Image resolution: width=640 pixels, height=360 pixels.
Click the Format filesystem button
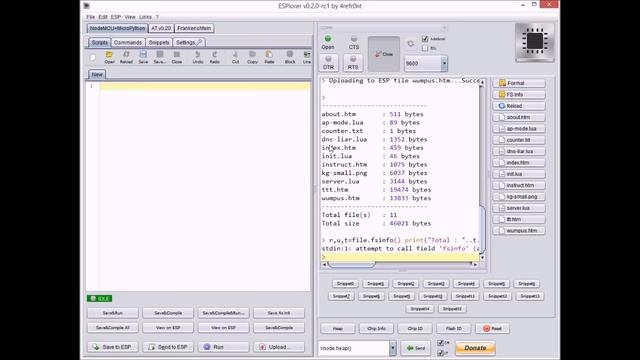point(519,83)
